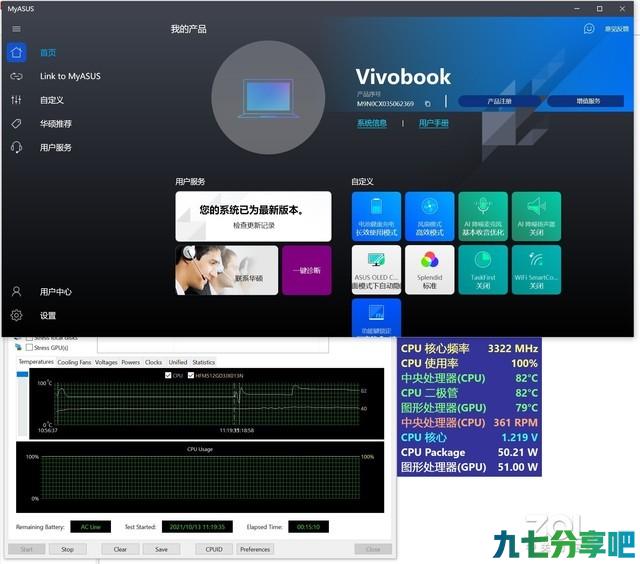Click the '我的产品' page title

pyautogui.click(x=188, y=29)
